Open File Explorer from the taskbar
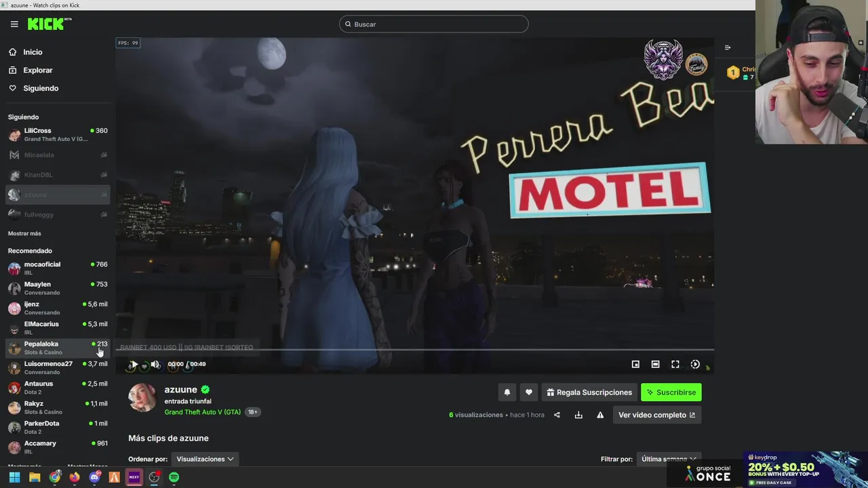Screen dimensions: 868x488 point(35,477)
